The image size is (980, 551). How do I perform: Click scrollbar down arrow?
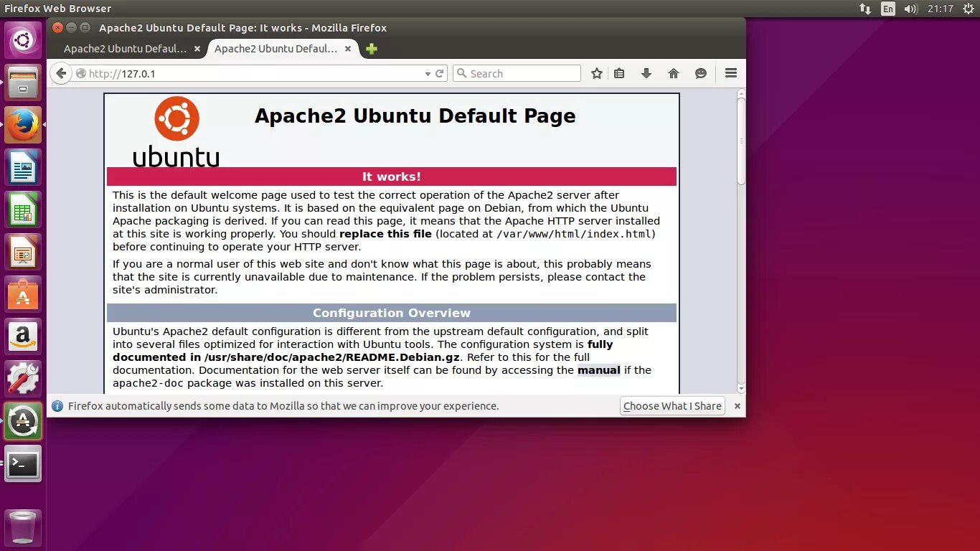(x=741, y=389)
